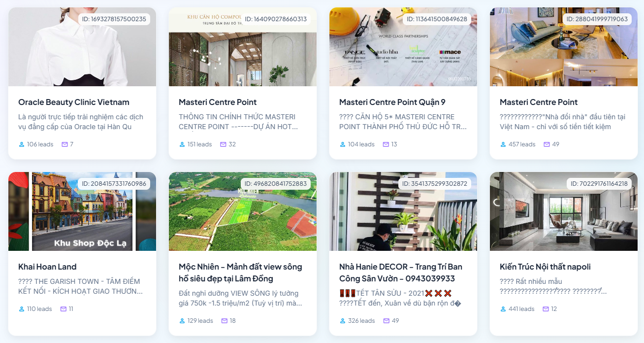Click message icon beside 18 on Mộc Nhiên card
This screenshot has height=343, width=644.
[225, 321]
